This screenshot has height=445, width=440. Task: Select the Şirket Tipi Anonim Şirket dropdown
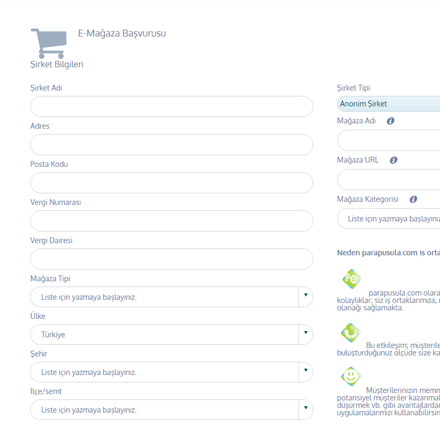(389, 104)
